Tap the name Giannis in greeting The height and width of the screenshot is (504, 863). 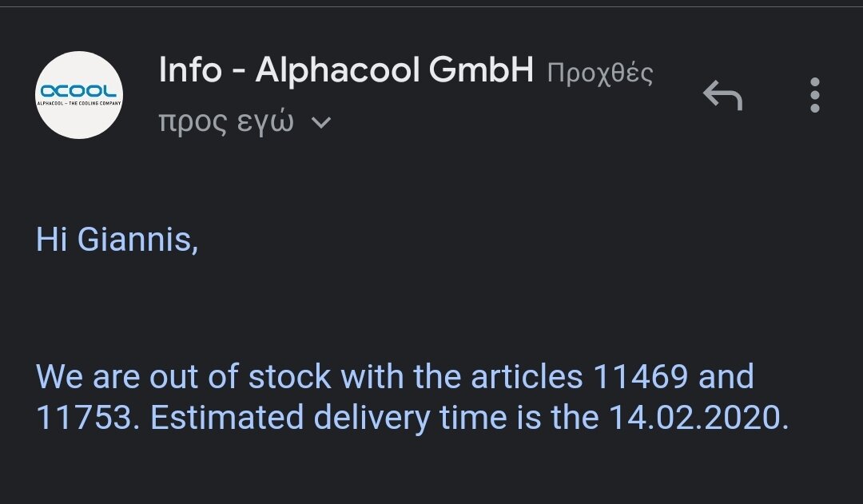(x=137, y=240)
